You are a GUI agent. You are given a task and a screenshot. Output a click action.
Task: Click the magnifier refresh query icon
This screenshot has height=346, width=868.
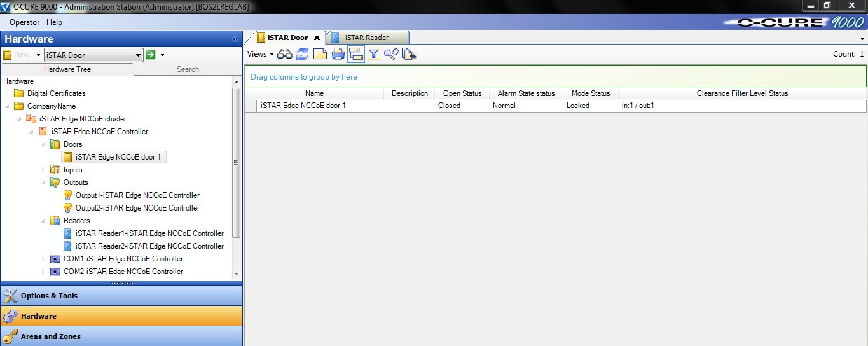390,55
